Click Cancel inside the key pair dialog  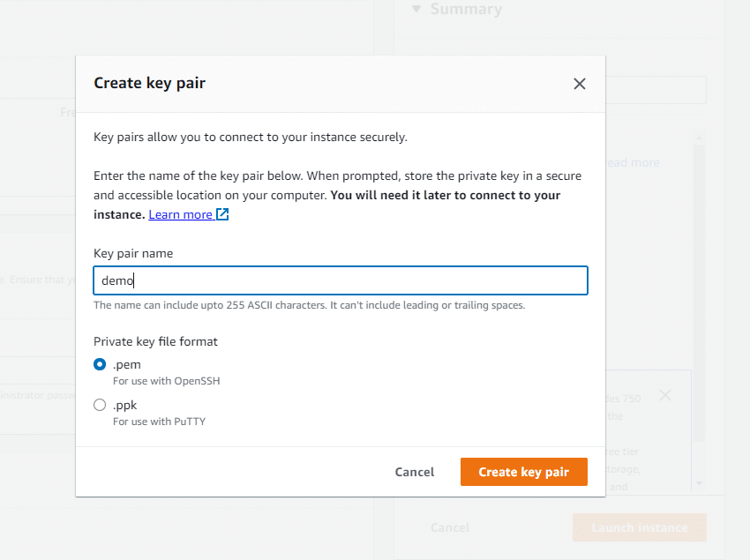point(414,472)
